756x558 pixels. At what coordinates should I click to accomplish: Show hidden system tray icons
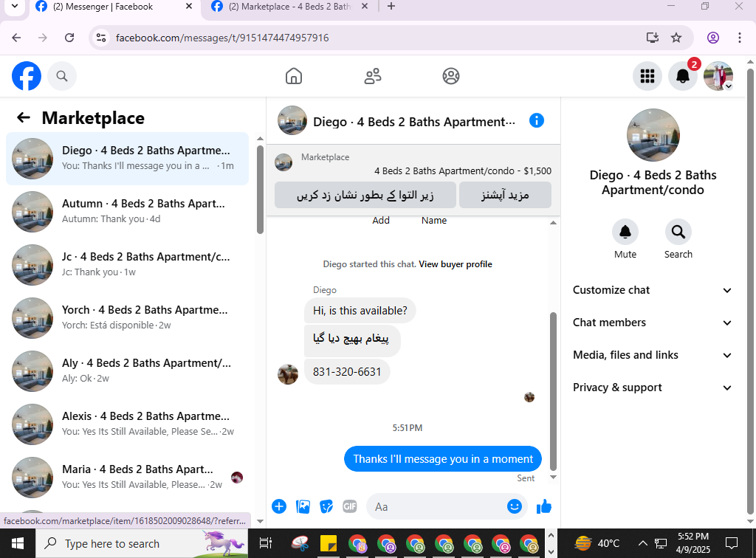click(x=642, y=543)
